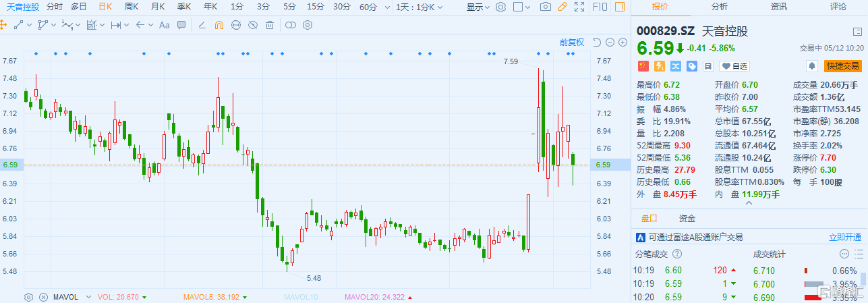Select the 多日 multi-day chart
868x303 pixels.
(79, 7)
